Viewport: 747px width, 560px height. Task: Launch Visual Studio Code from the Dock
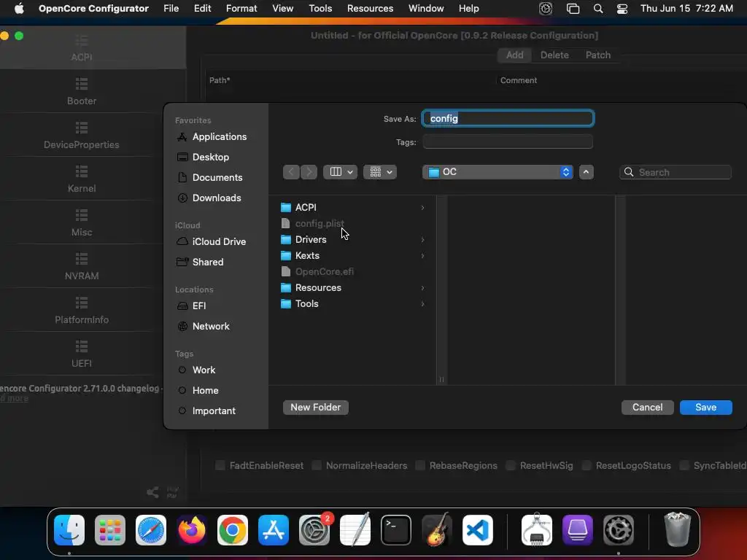(x=478, y=530)
